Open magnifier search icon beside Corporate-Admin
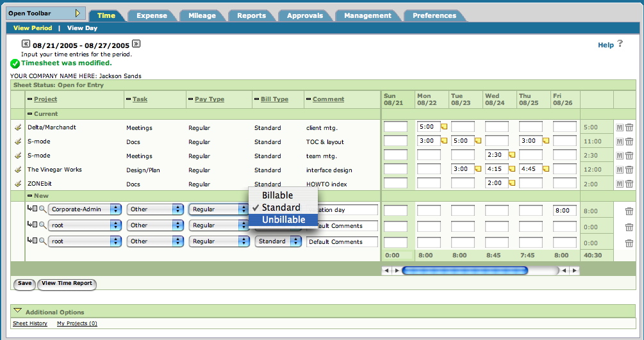Image resolution: width=644 pixels, height=340 pixels. (x=43, y=209)
